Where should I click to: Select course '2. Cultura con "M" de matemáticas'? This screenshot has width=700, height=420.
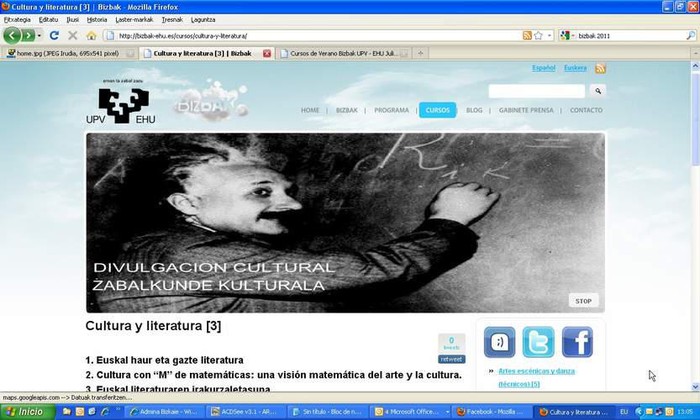click(x=274, y=375)
